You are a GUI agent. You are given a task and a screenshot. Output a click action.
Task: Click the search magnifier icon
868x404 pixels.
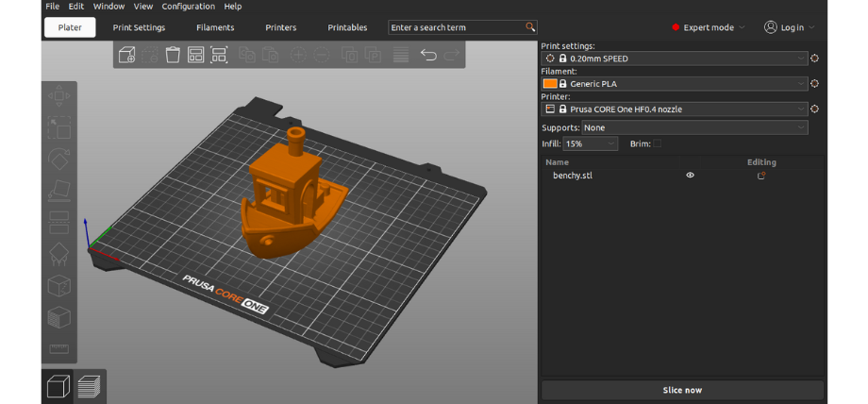coord(530,27)
